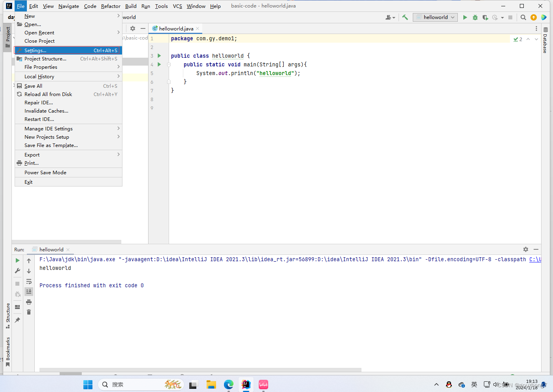Close the helloworld.java tab
The height and width of the screenshot is (392, 553).
pyautogui.click(x=197, y=28)
